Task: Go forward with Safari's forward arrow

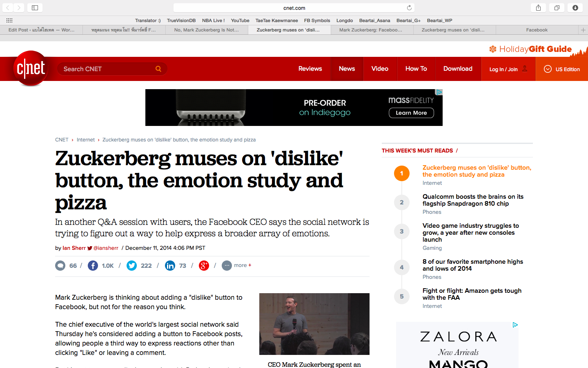Action: coord(19,8)
